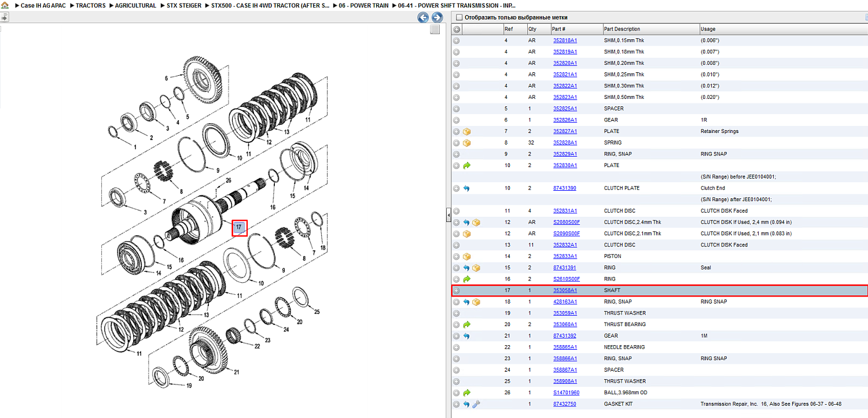
Task: Add SHAFT 353058A1 with plus icon
Action: click(x=457, y=290)
